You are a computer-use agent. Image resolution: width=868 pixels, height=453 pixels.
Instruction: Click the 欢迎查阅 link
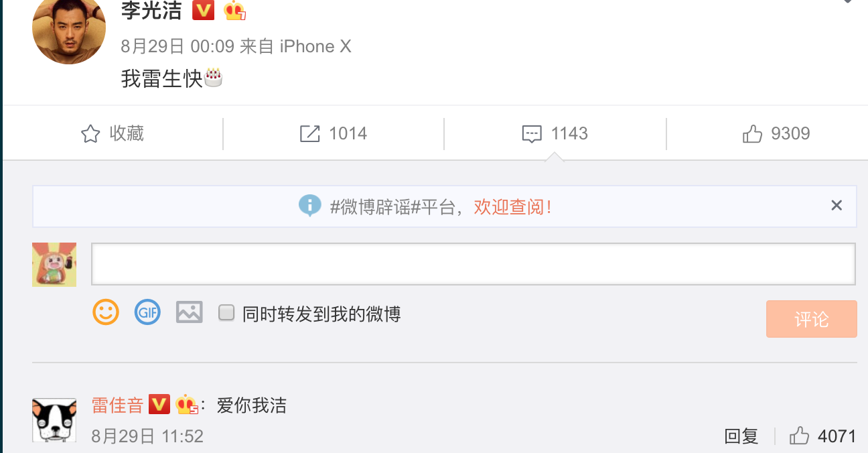click(x=513, y=206)
